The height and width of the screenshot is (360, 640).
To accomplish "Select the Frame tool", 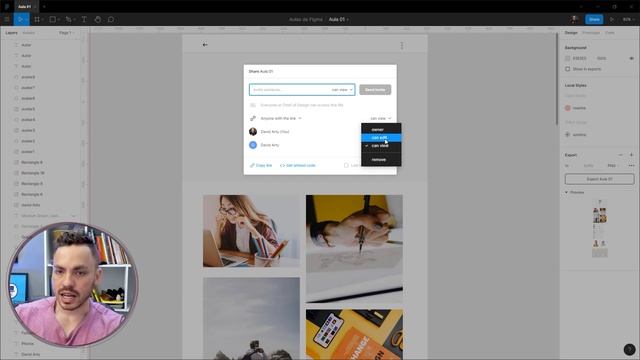I will point(37,19).
